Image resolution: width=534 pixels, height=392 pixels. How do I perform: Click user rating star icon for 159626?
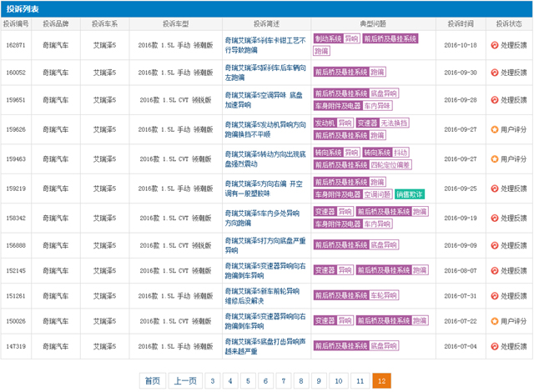tap(495, 129)
